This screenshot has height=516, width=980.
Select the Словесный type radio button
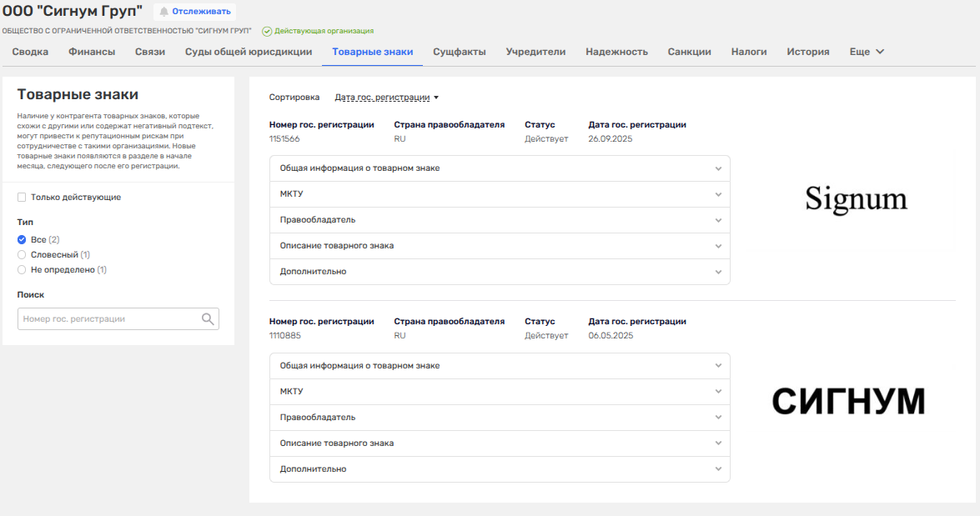pyautogui.click(x=22, y=254)
